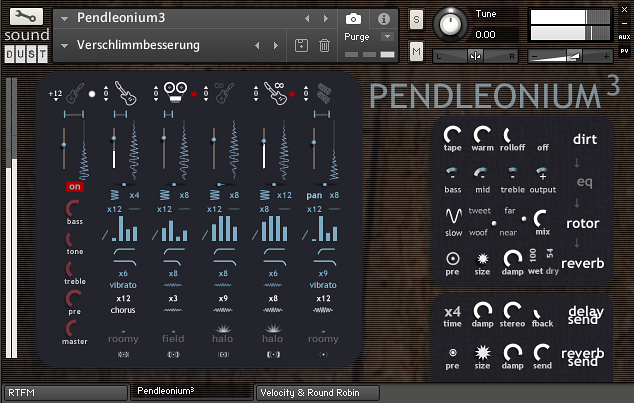Select the +12 small guitar icon

pos(75,94)
